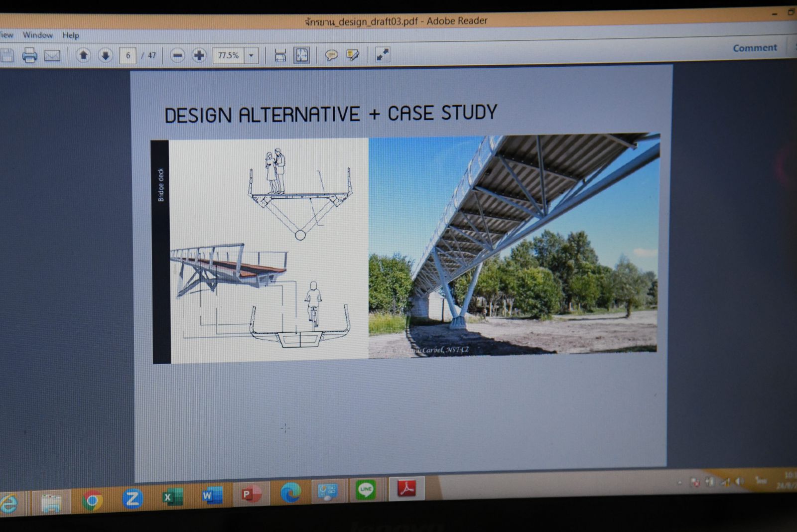
Task: Open Google Chrome from the taskbar
Action: coord(92,500)
